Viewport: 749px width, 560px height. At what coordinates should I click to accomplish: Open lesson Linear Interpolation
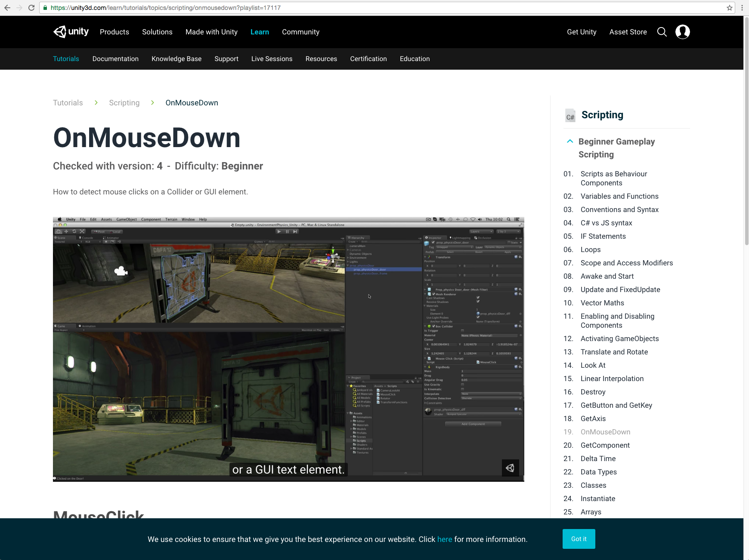[x=612, y=378]
